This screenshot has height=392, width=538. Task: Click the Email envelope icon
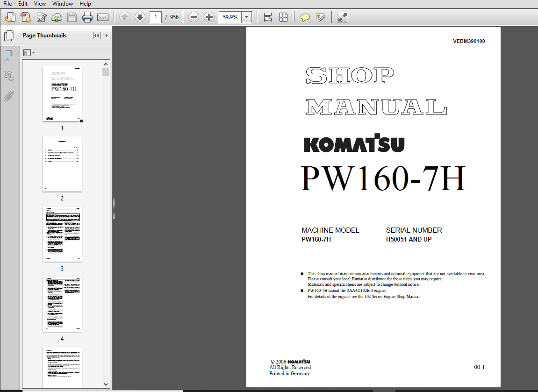pyautogui.click(x=103, y=17)
